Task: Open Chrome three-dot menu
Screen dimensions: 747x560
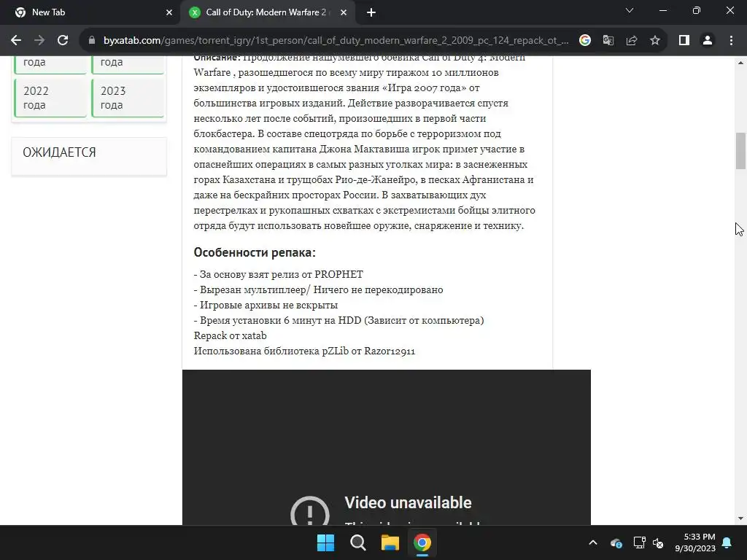Action: click(731, 41)
